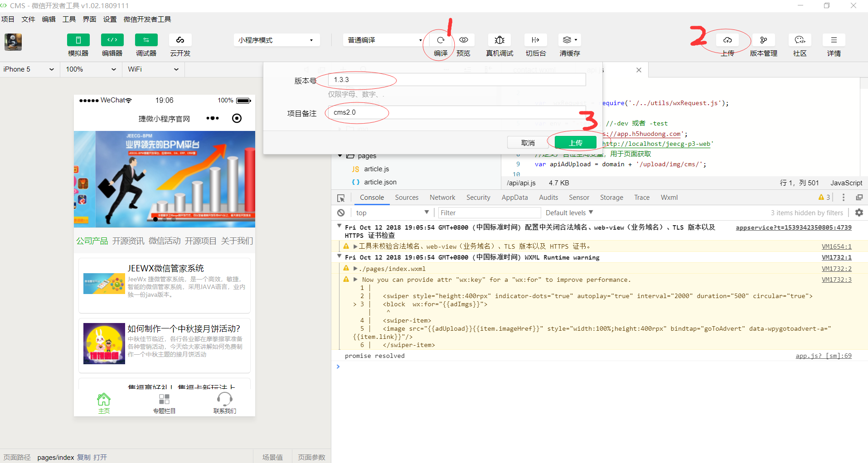The width and height of the screenshot is (868, 463).
Task: Toggle the debugger (调试器) panel
Action: [x=146, y=40]
